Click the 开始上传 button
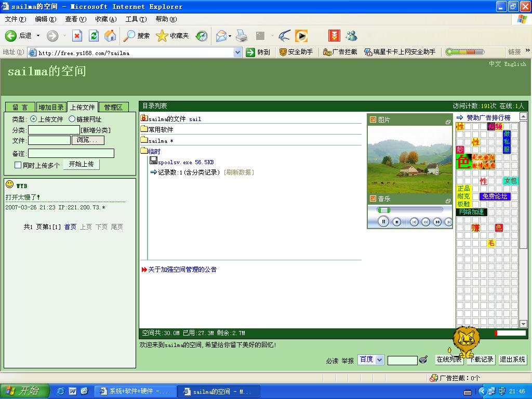Screen dimensions: 532x399 tap(81, 164)
